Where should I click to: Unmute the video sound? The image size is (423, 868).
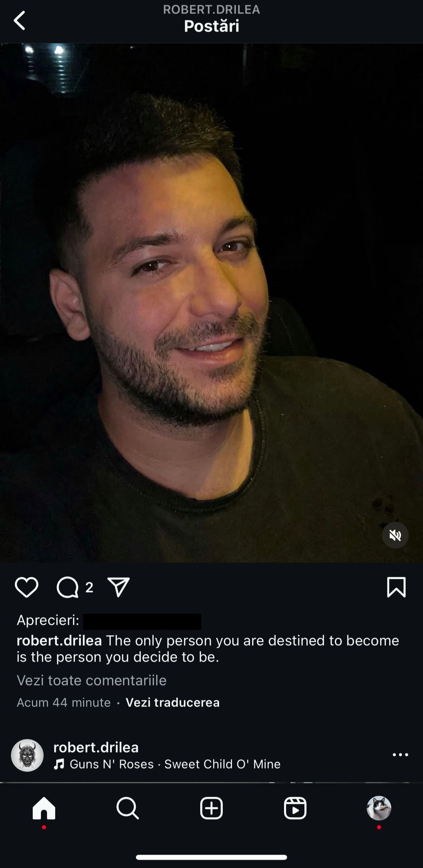coord(395,535)
